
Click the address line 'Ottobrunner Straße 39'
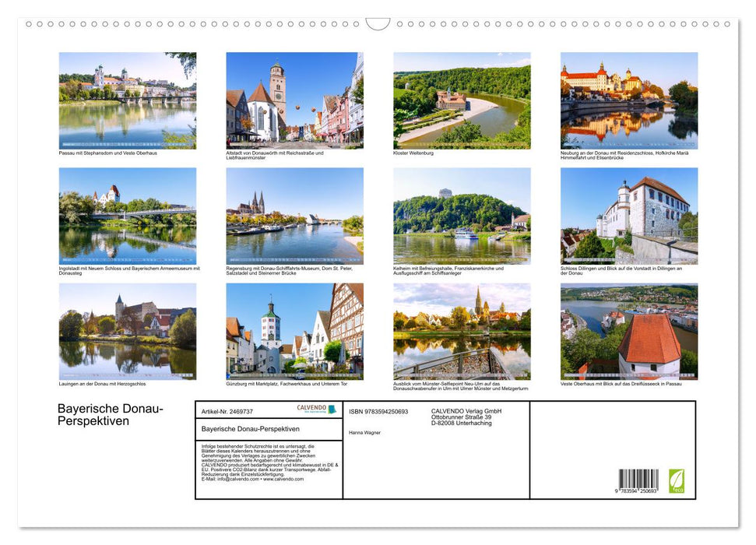pyautogui.click(x=462, y=417)
